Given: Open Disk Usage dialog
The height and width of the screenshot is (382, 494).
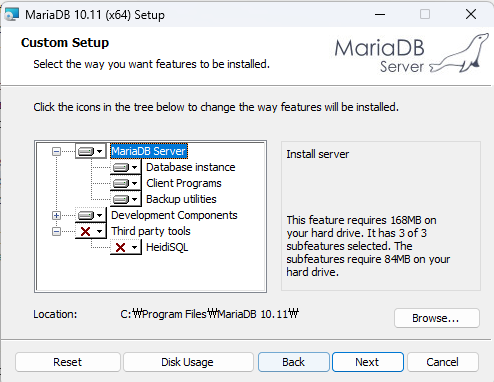Looking at the screenshot, I should [188, 362].
